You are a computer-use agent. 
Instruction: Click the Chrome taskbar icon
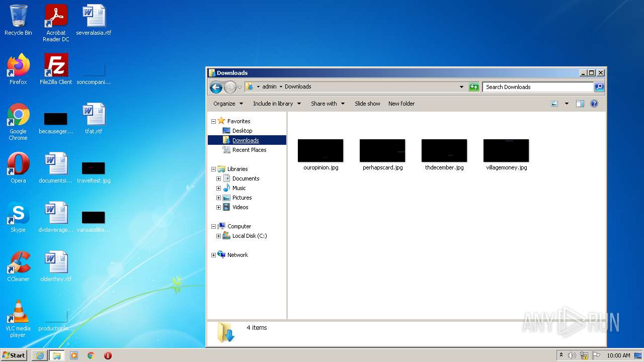click(x=91, y=355)
